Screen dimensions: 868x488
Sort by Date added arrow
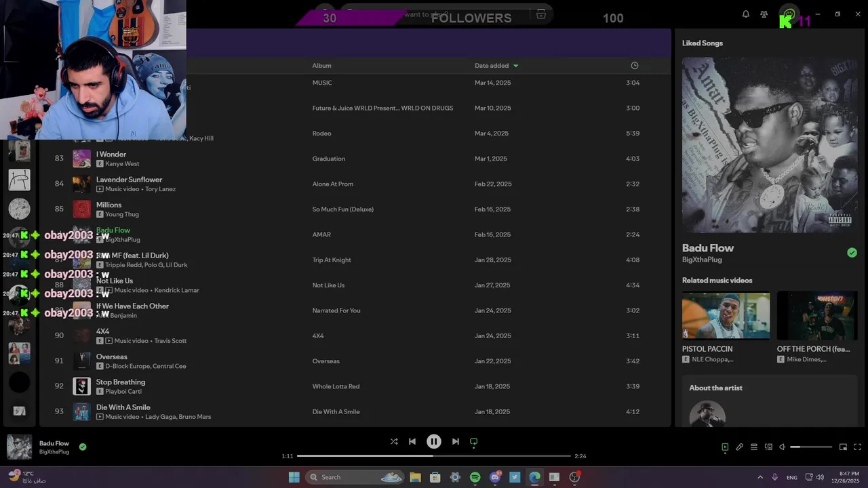(516, 66)
